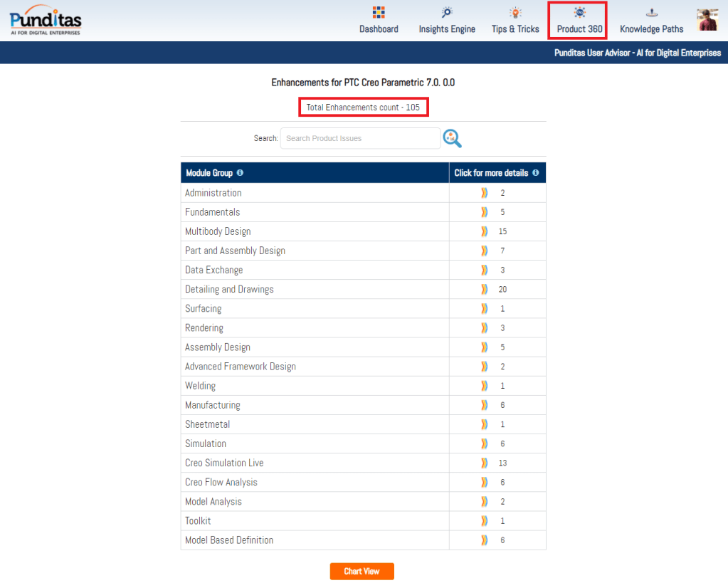Expand details arrow for Detailing and Drawings

[485, 289]
